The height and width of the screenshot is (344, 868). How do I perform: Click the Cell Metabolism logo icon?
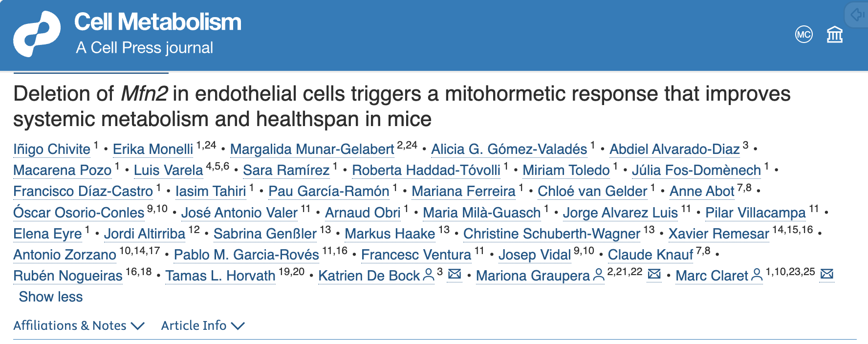coord(37,34)
